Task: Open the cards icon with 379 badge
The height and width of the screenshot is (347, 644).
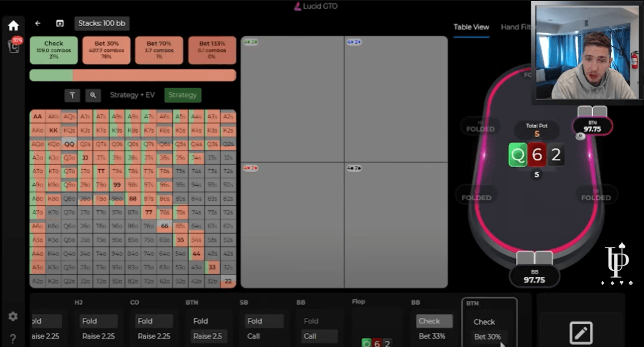Action: (14, 45)
